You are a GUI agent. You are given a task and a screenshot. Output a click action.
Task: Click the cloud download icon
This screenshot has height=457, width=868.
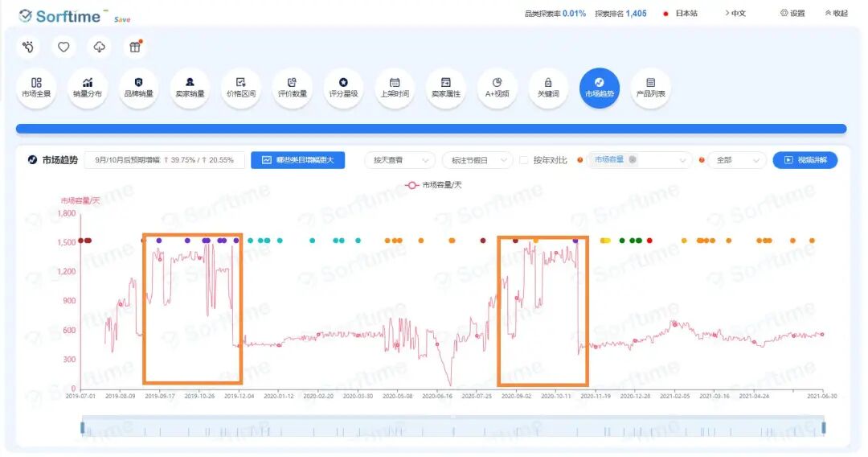(99, 47)
